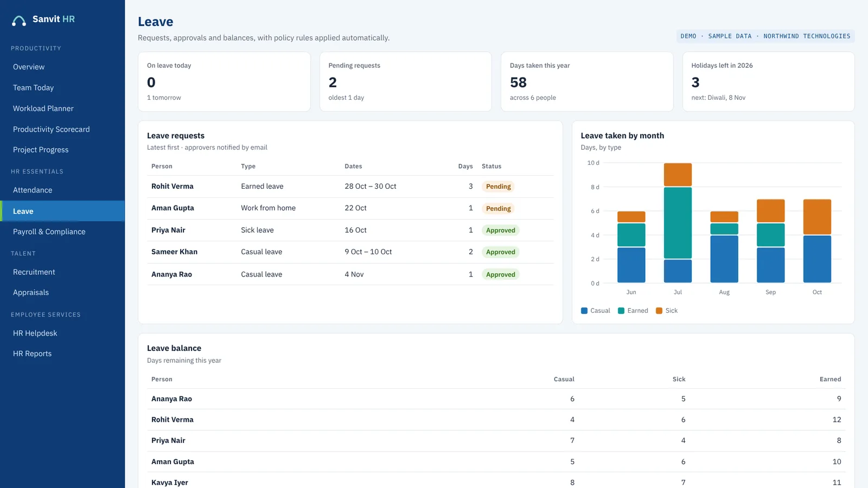Viewport: 868px width, 488px height.
Task: Click Kavya Iyer in Leave balance
Action: (x=170, y=482)
